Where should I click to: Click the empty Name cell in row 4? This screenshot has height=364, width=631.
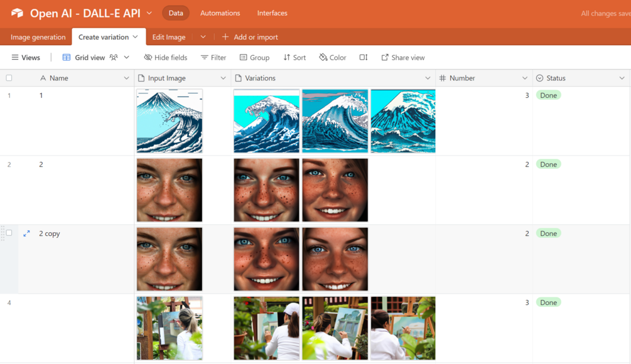77,328
